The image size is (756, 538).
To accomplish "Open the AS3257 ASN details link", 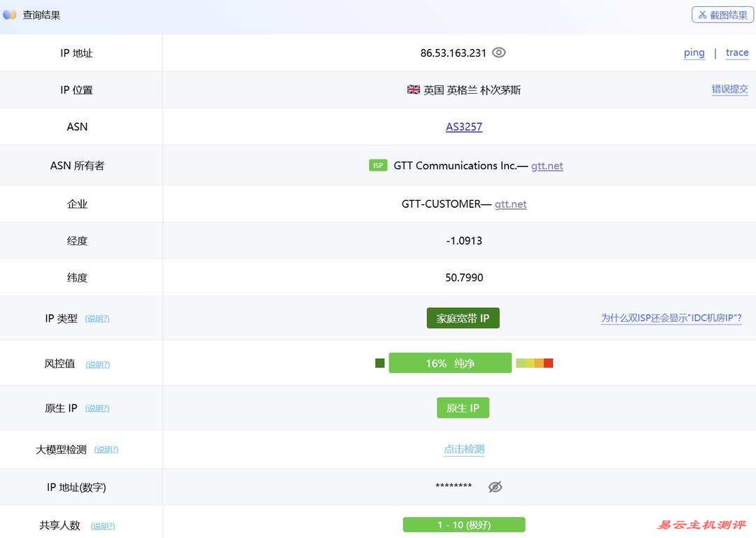I will point(463,127).
